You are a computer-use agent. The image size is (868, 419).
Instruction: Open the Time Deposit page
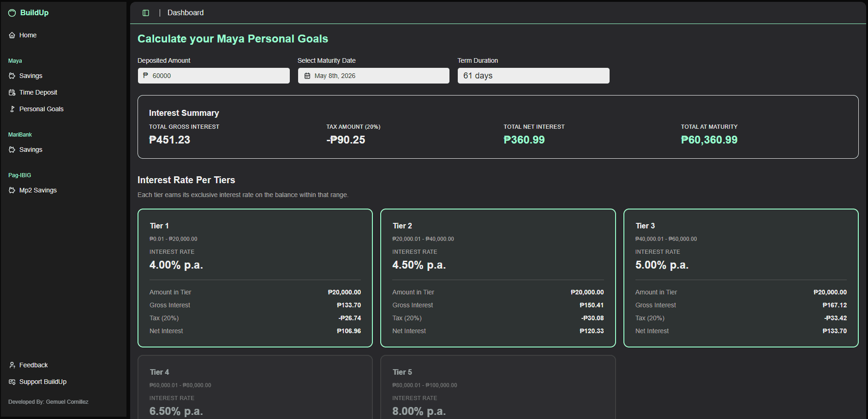[38, 93]
